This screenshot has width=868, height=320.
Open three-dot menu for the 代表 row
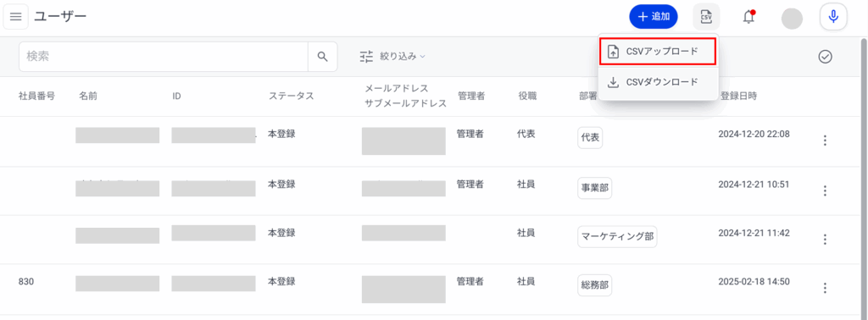pos(825,141)
